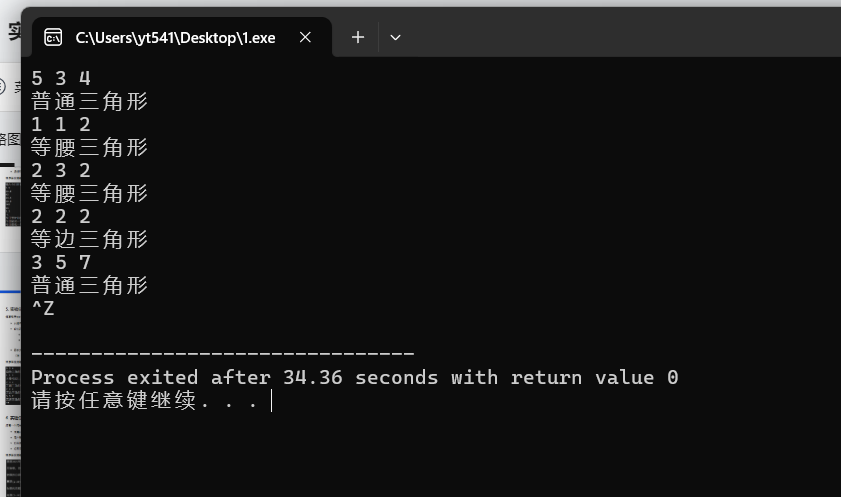Click the 络图 label in the background window
The height and width of the screenshot is (497, 841).
pos(10,139)
